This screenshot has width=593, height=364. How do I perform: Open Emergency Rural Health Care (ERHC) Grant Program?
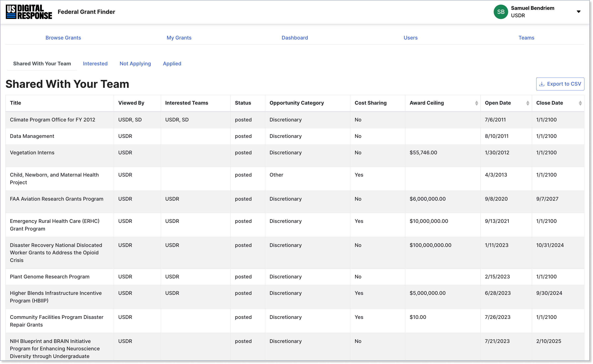pyautogui.click(x=294, y=225)
